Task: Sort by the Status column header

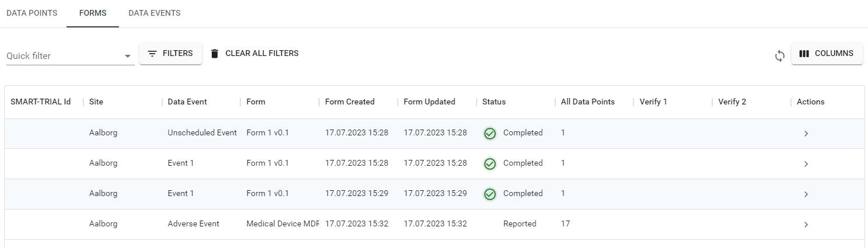Action: [494, 102]
